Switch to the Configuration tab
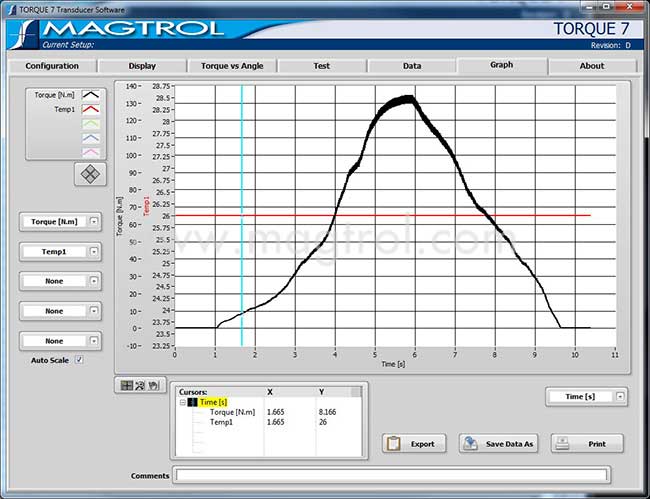The height and width of the screenshot is (499, 650). click(52, 66)
